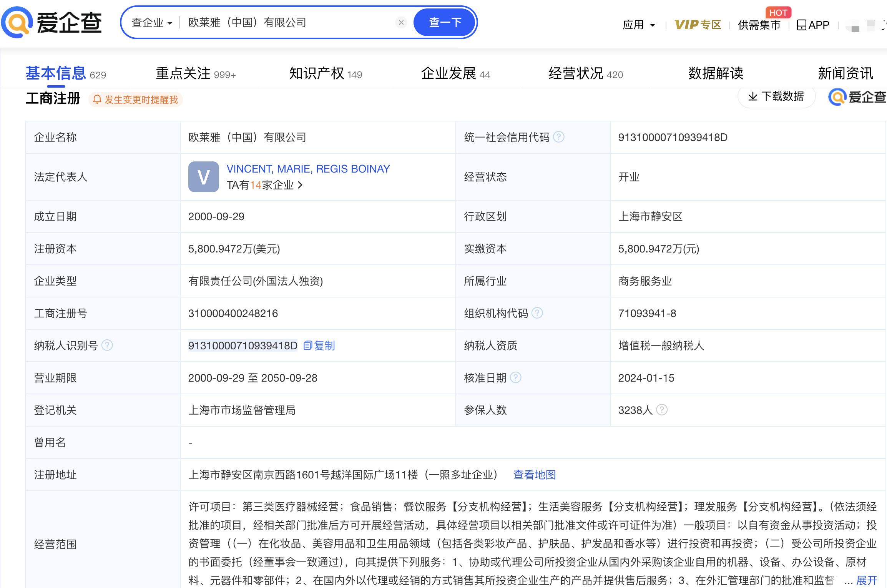
Task: Click organization code 71093941-8
Action: click(647, 313)
